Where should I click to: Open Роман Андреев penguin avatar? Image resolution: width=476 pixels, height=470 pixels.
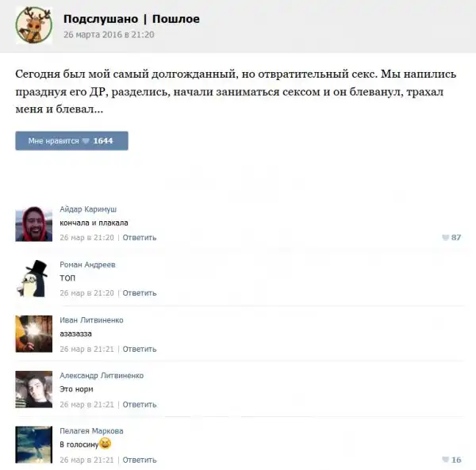[x=33, y=279]
